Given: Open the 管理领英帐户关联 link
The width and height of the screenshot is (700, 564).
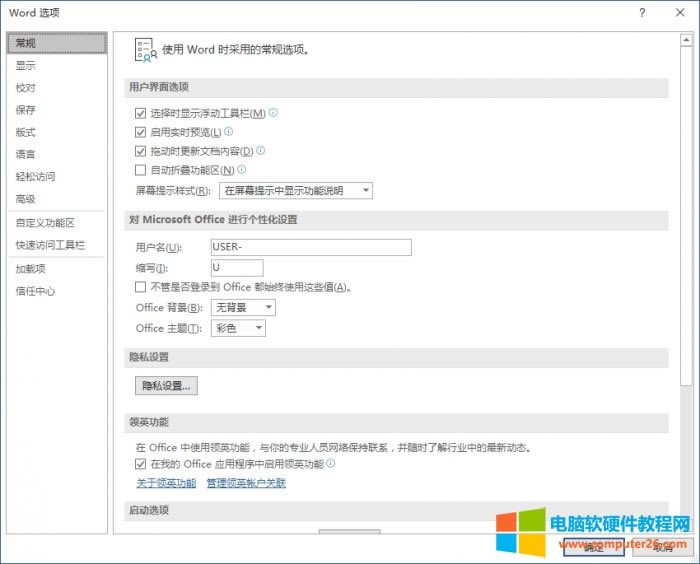Looking at the screenshot, I should [x=246, y=483].
